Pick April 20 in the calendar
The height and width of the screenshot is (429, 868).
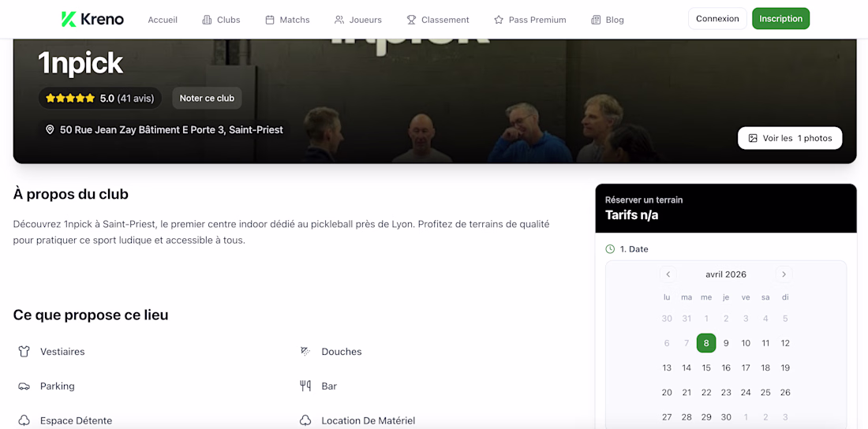(667, 393)
